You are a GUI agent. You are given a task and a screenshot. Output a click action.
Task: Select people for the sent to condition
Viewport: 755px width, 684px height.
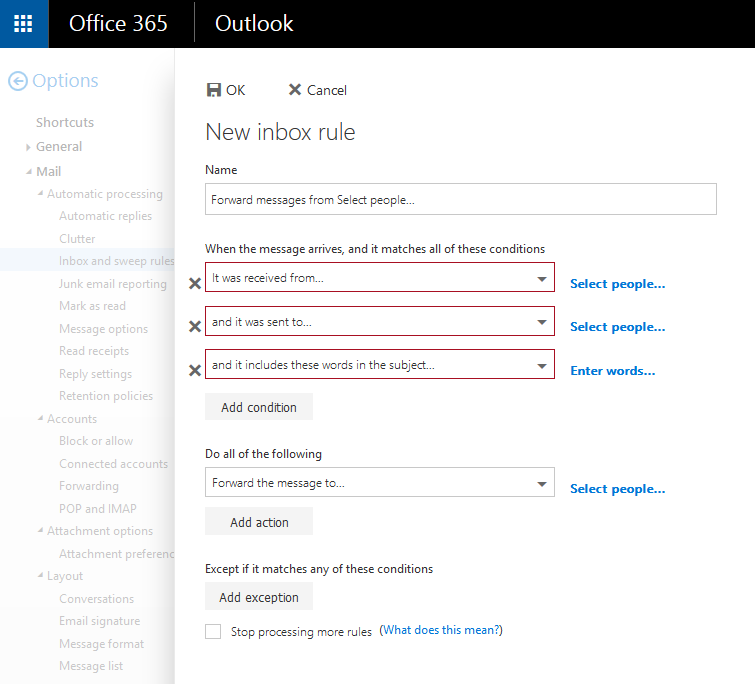click(617, 327)
